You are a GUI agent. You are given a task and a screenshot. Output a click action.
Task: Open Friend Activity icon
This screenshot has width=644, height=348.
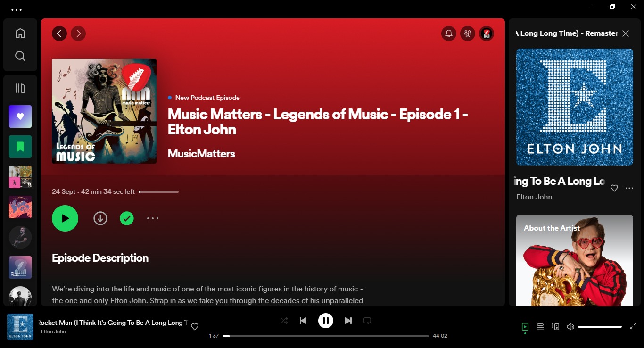click(468, 33)
